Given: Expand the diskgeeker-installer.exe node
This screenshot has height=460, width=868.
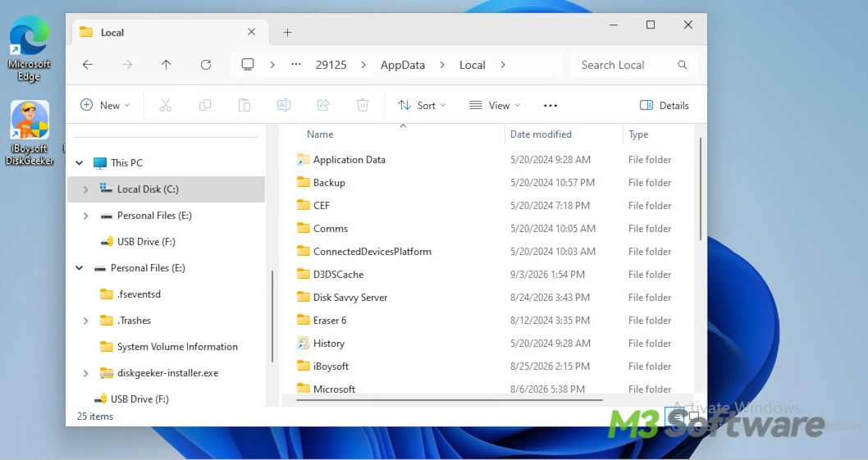Looking at the screenshot, I should [x=86, y=373].
